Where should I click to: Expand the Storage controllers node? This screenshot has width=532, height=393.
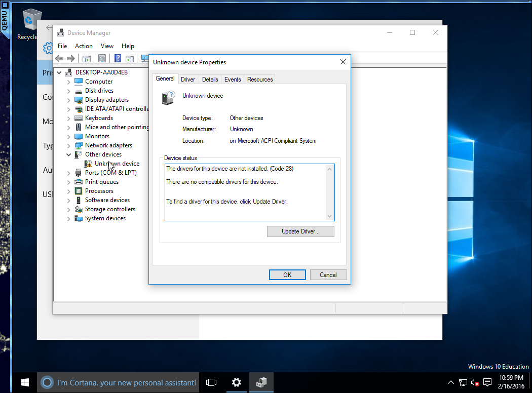coord(68,210)
